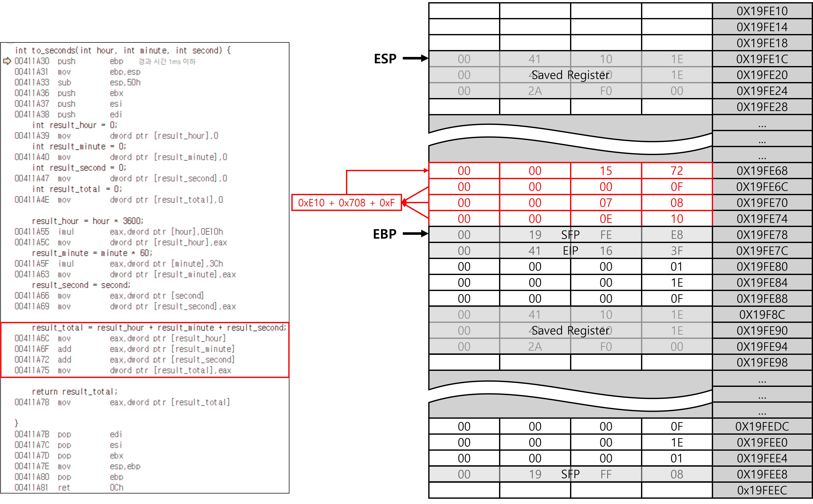
Task: Select the red 0xE10 + 0x708 + 0xF box
Action: pyautogui.click(x=346, y=203)
